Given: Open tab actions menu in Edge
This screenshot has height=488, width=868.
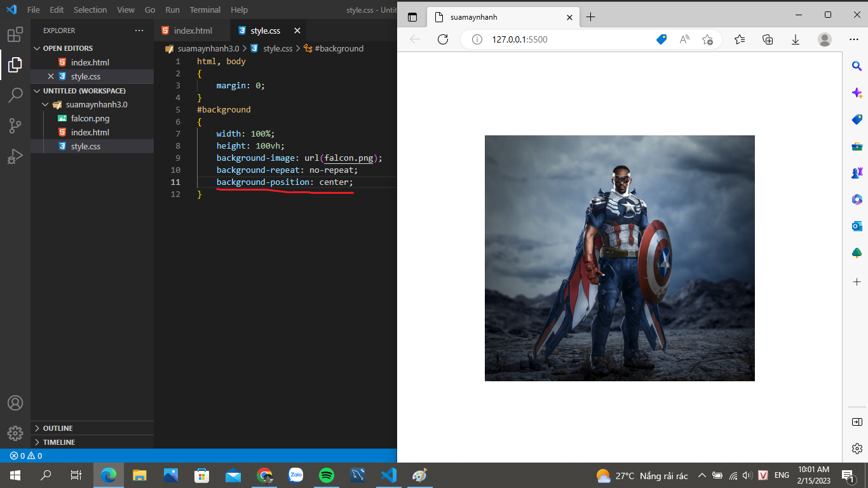Looking at the screenshot, I should (412, 17).
